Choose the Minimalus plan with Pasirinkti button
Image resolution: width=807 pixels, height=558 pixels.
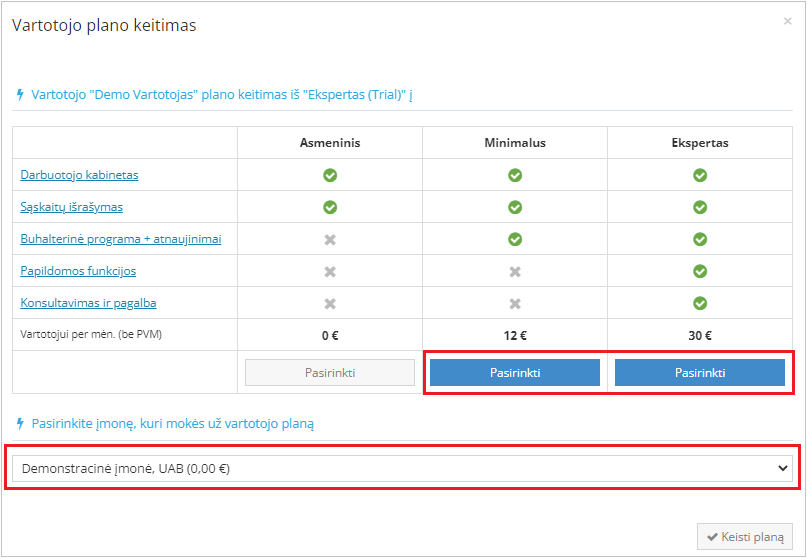pyautogui.click(x=515, y=373)
